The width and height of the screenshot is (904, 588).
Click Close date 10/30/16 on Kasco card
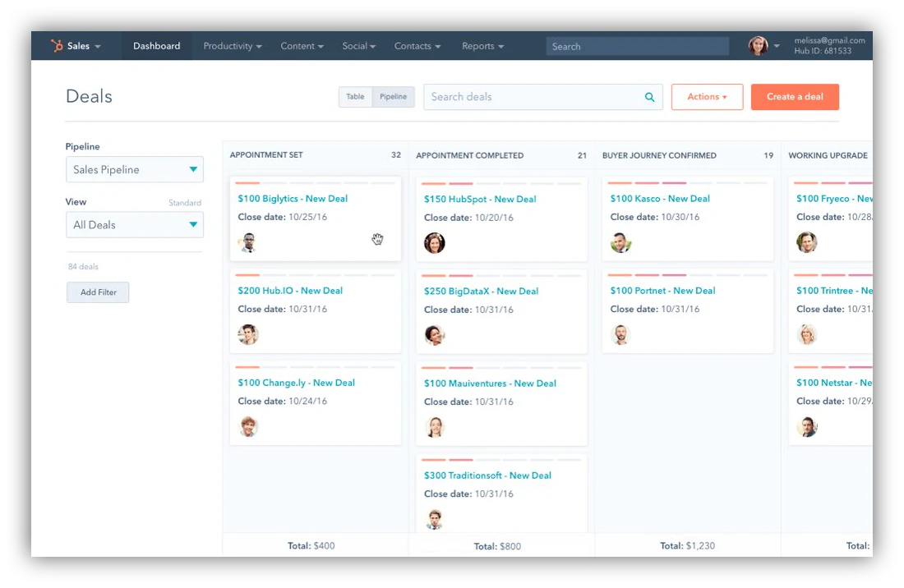click(x=655, y=217)
